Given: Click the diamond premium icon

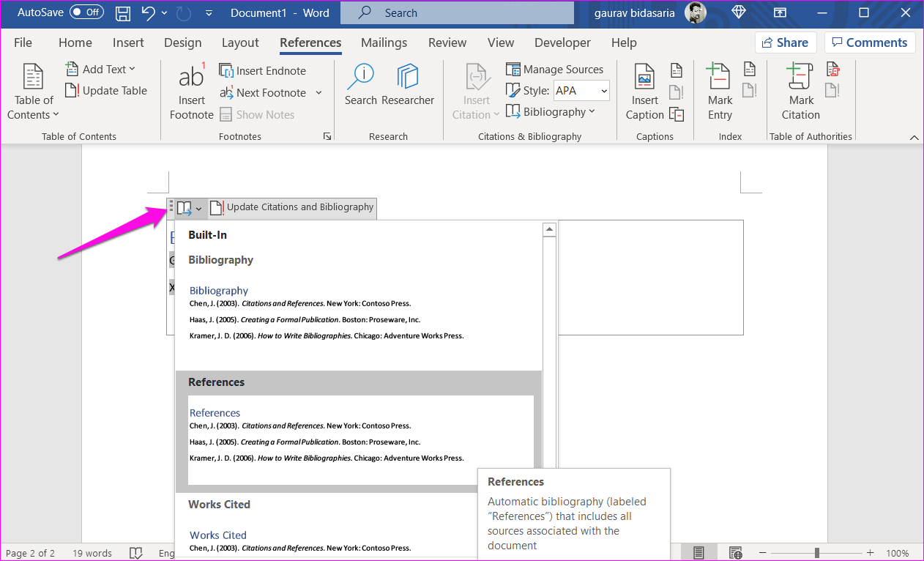Looking at the screenshot, I should [738, 12].
